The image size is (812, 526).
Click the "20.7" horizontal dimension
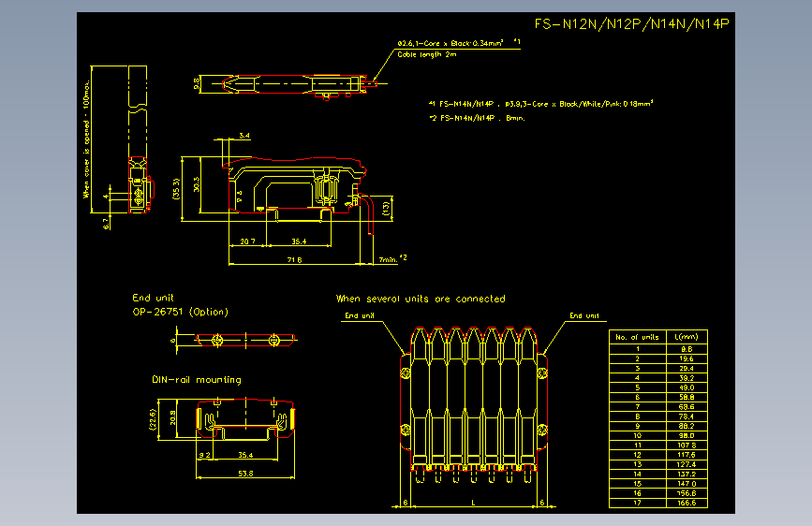[x=247, y=241]
